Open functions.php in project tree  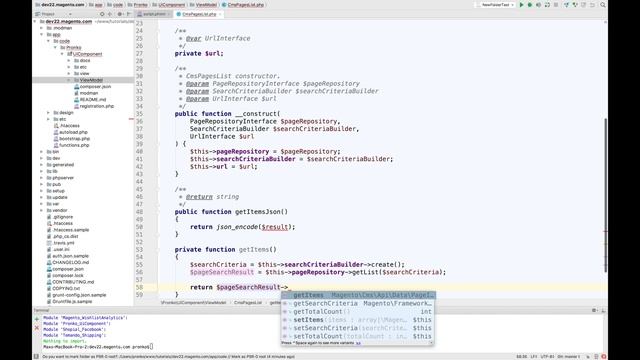[x=74, y=145]
